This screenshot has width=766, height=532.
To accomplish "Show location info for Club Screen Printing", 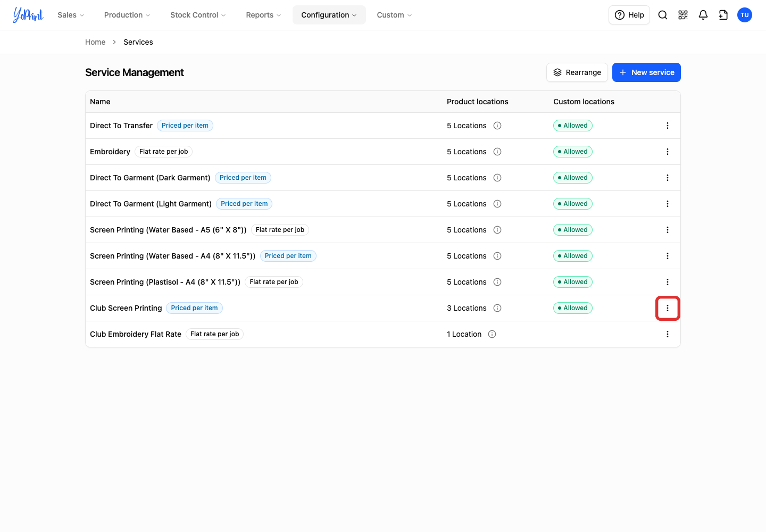I will [x=497, y=308].
